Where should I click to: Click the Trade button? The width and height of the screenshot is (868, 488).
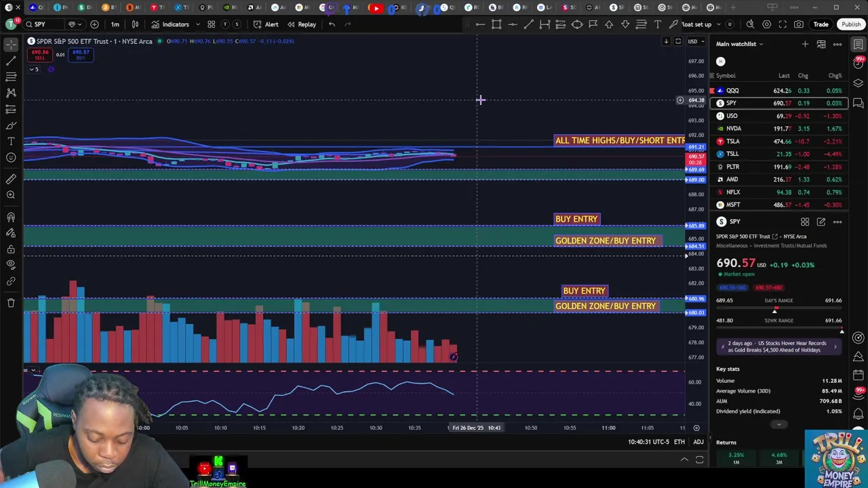[x=821, y=24]
